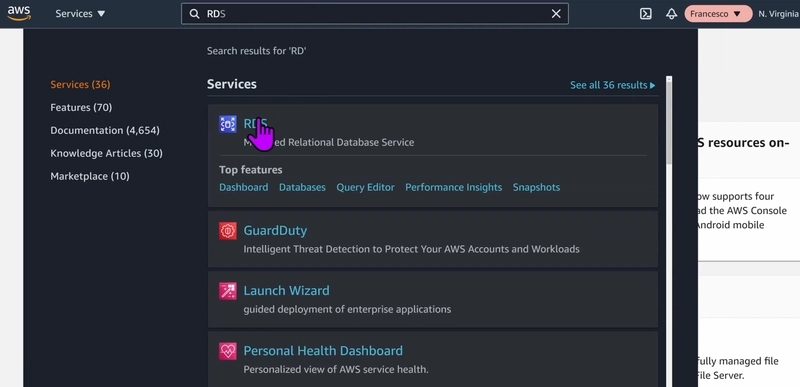Image resolution: width=800 pixels, height=387 pixels.
Task: Click the 'Top features' label
Action: (251, 170)
